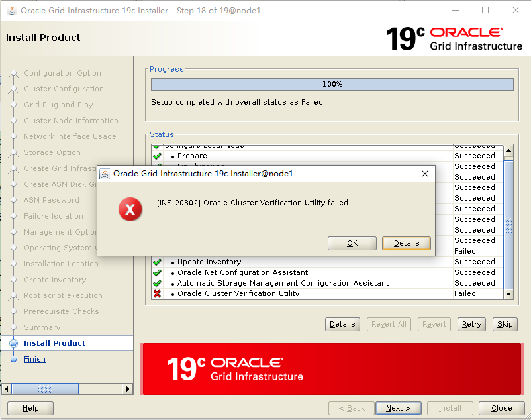
Task: Click the disabled Revert All button
Action: (x=389, y=324)
